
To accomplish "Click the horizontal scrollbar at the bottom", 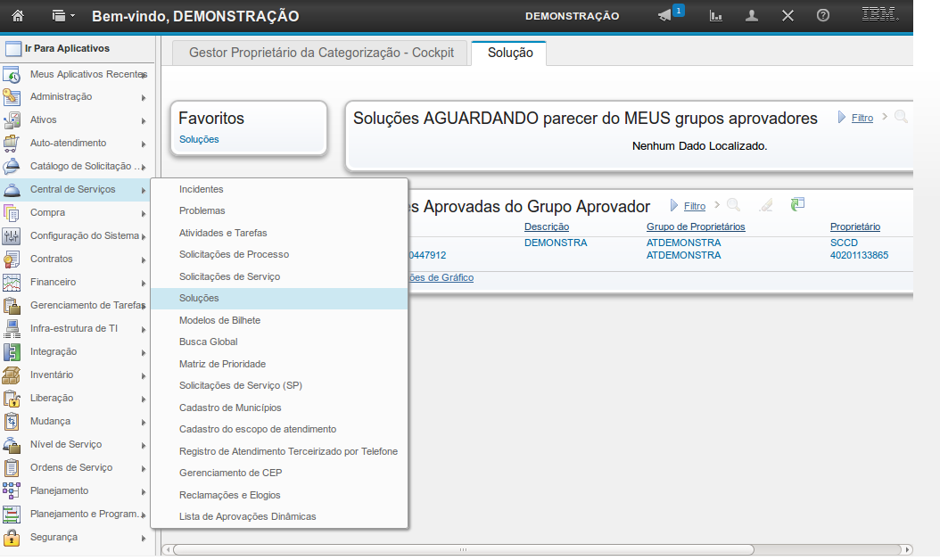I will pos(464,549).
